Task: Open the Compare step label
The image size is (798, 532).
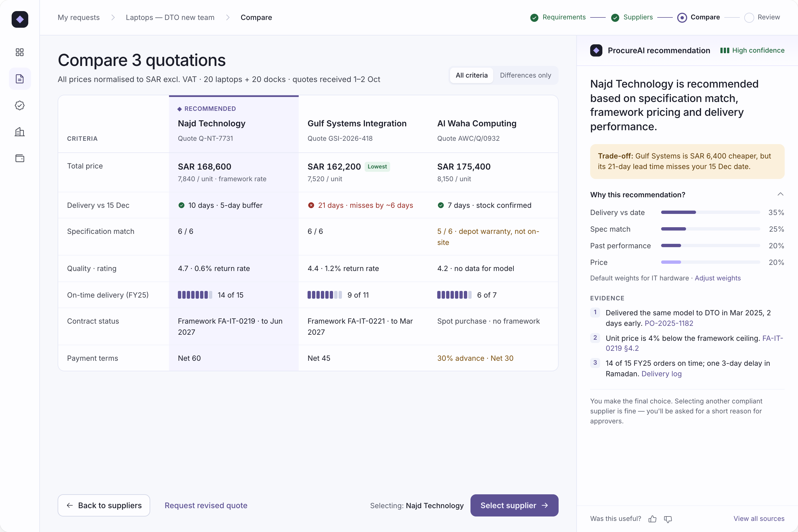Action: 705,17
